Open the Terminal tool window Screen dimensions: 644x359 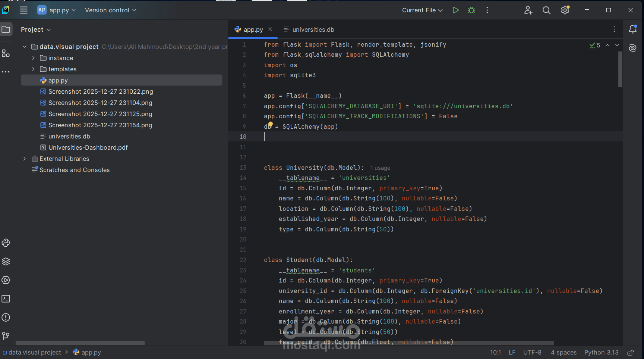click(x=6, y=299)
